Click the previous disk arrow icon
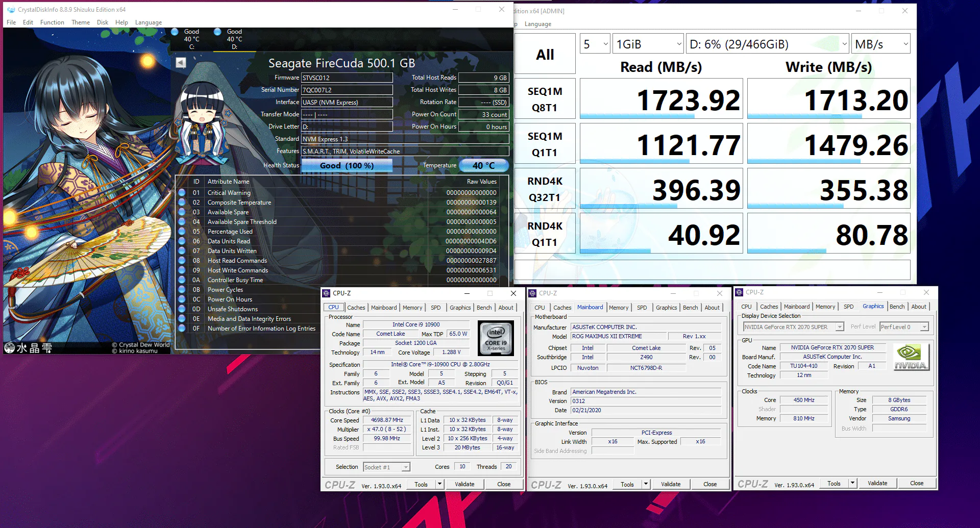The height and width of the screenshot is (528, 980). click(x=181, y=63)
